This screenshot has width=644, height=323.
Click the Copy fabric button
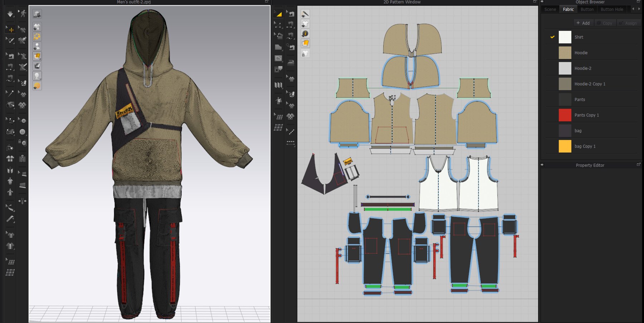[605, 23]
